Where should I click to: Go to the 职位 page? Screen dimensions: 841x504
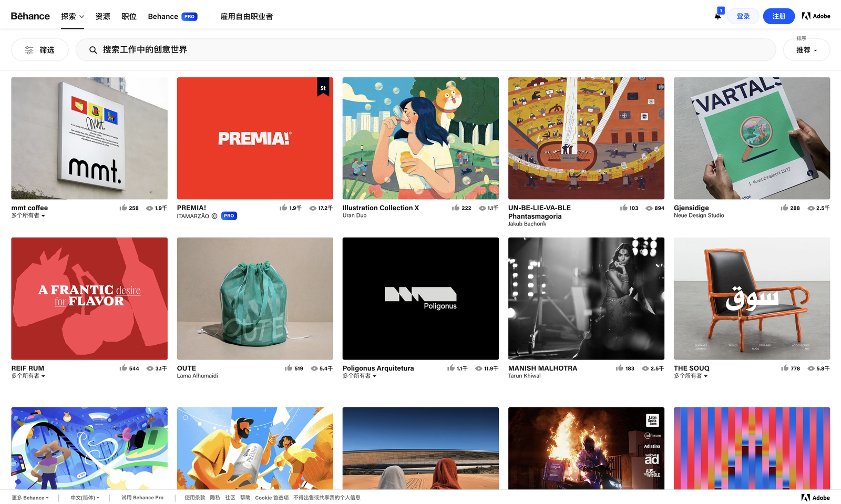point(129,16)
